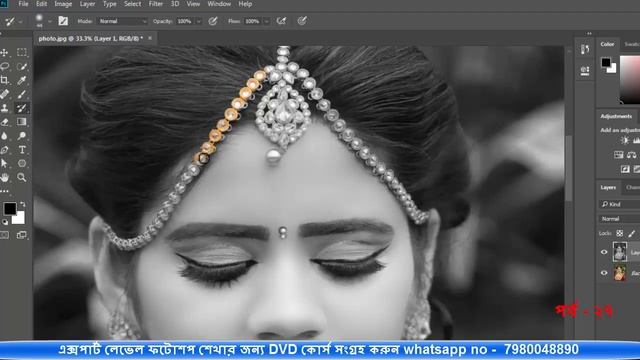Open the History panel icon
Image resolution: width=640 pixels, height=360 pixels.
585,49
